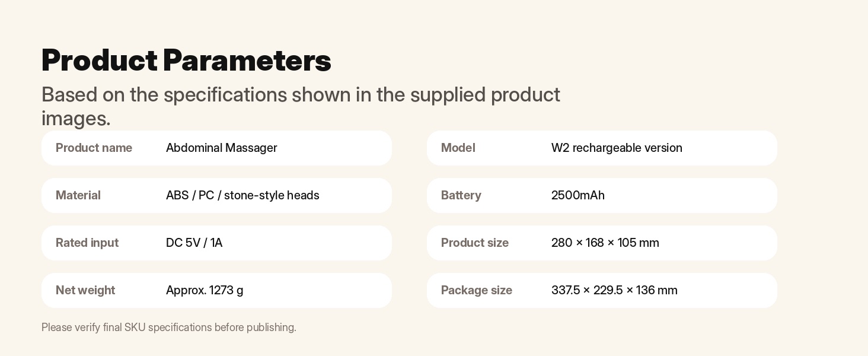Click ABS / PC / stone-style heads value
Viewport: 868px width, 356px height.
click(x=242, y=195)
